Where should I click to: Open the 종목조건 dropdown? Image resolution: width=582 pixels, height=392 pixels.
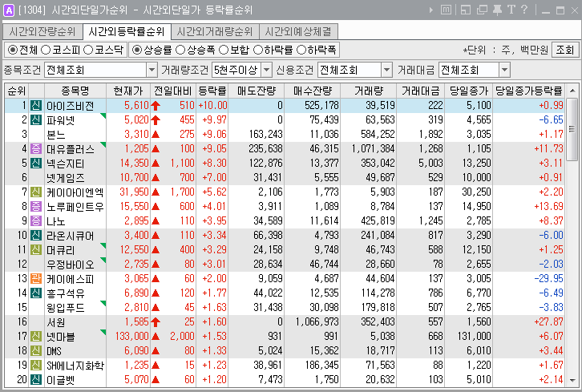tap(152, 70)
